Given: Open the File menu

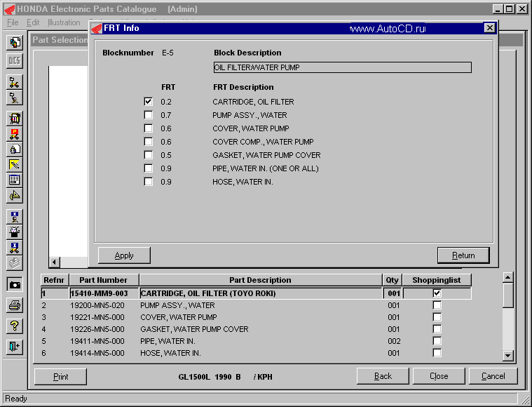Looking at the screenshot, I should (13, 22).
